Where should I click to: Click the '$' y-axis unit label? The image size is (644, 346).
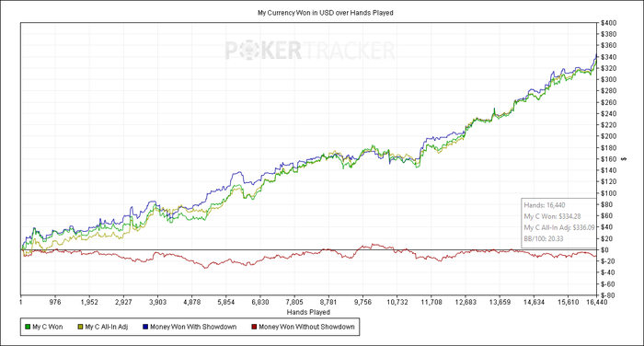pyautogui.click(x=625, y=158)
